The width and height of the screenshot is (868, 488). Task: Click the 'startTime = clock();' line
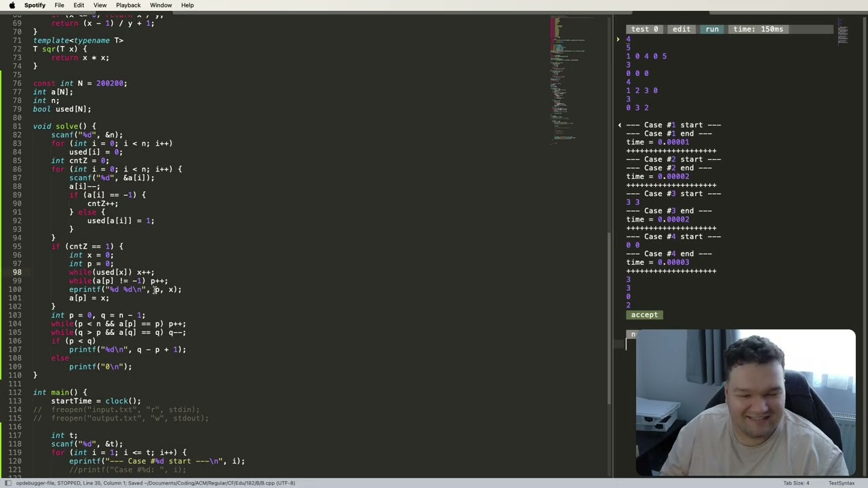[96, 401]
